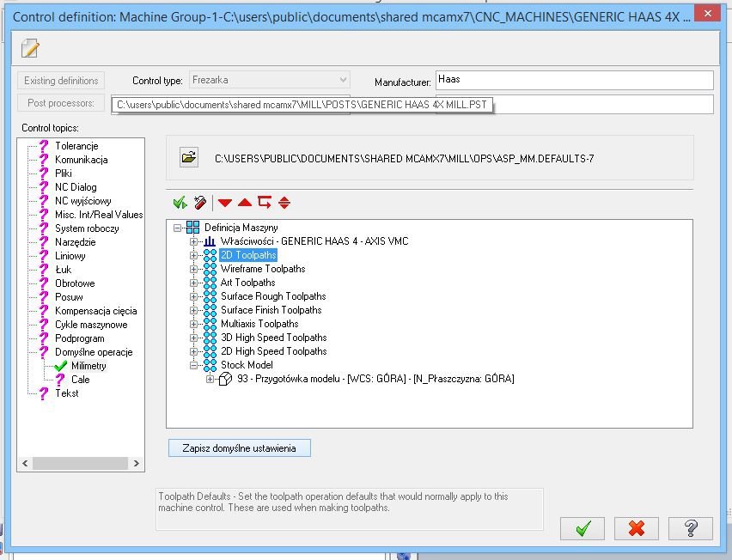The width and height of the screenshot is (732, 560).
Task: Select the Posuw control topic
Action: [69, 297]
